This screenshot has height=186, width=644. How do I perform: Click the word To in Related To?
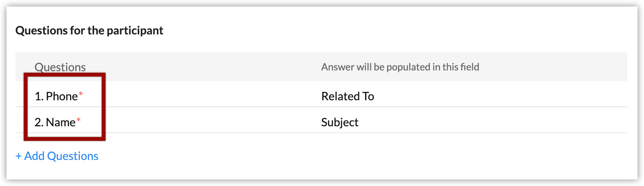pos(368,96)
